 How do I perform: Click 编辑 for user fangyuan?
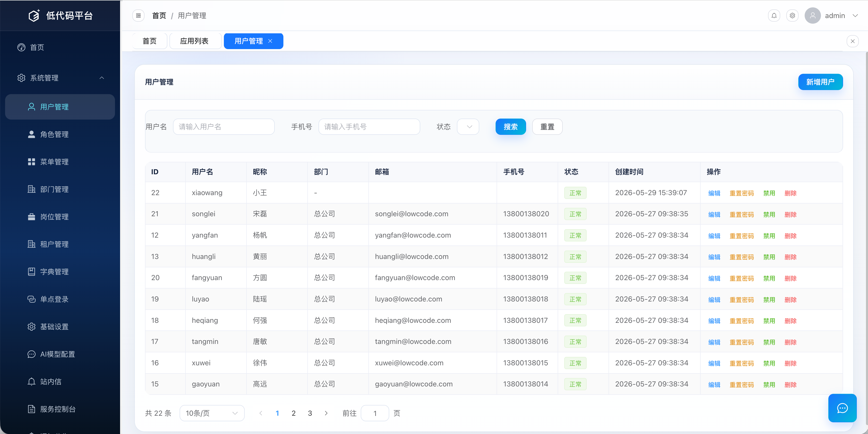click(714, 278)
